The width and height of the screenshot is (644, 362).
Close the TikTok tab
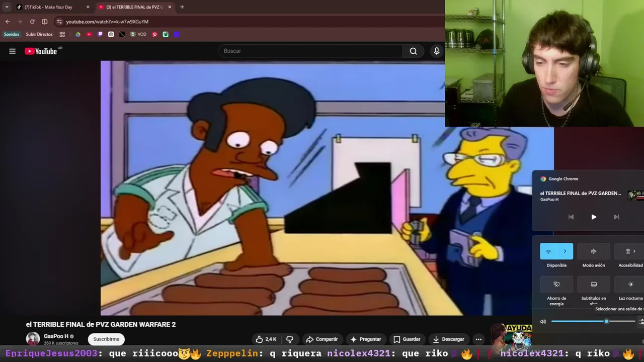click(x=88, y=7)
